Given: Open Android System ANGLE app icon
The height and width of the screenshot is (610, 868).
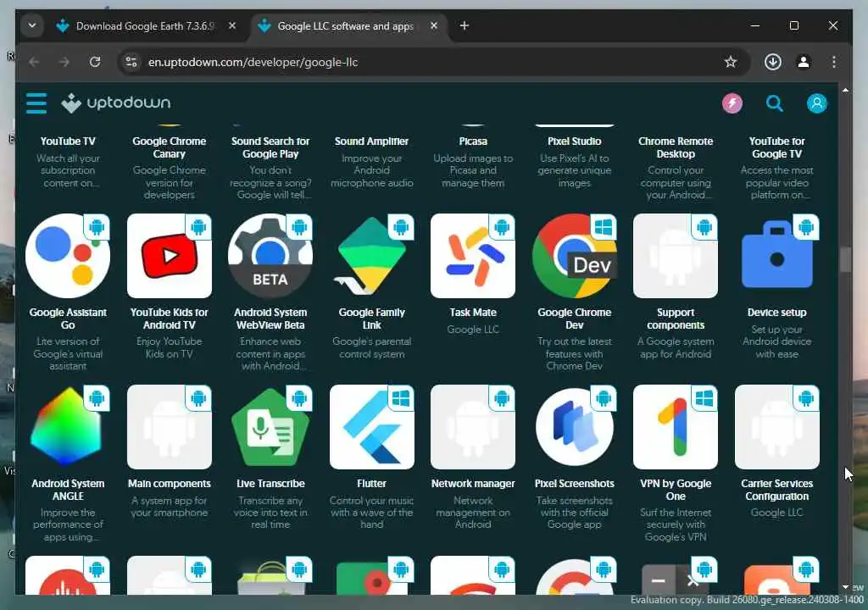Looking at the screenshot, I should (x=68, y=427).
